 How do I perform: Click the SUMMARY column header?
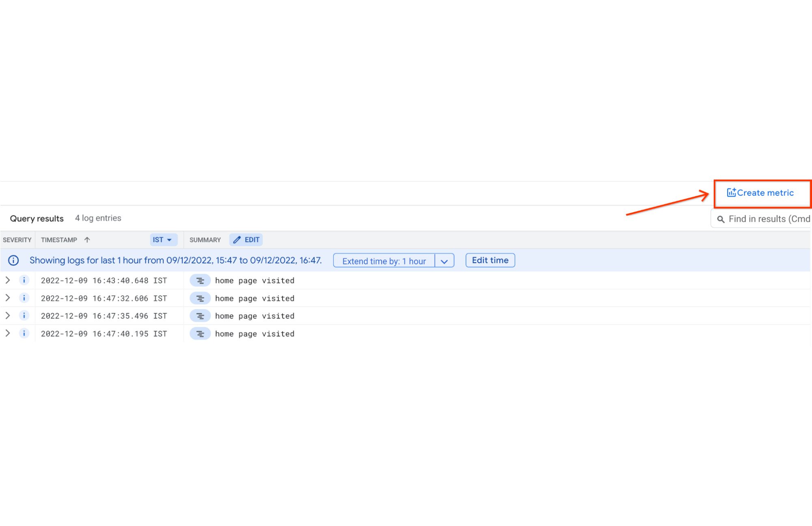tap(205, 240)
